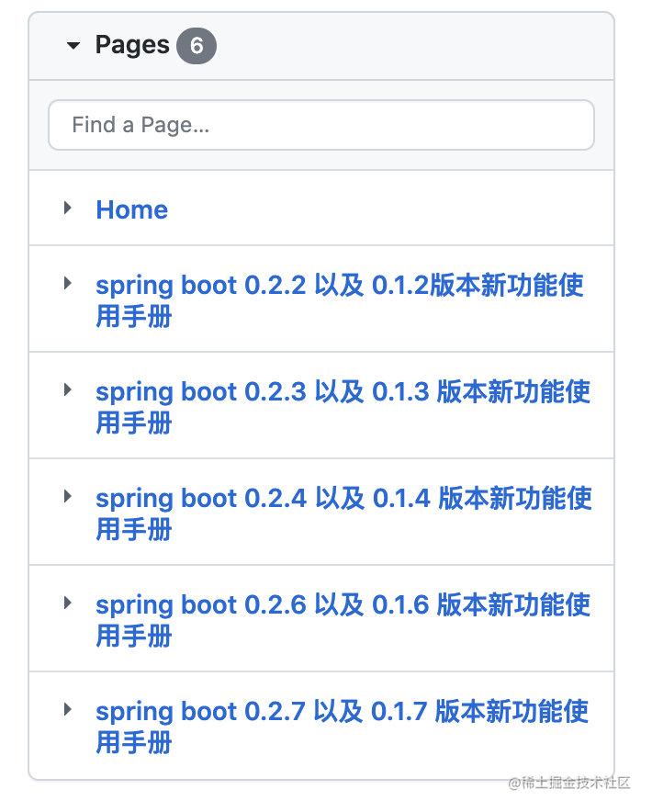Viewport: 652px width, 812px height.
Task: Focus the Find a Page search field
Action: 321,125
